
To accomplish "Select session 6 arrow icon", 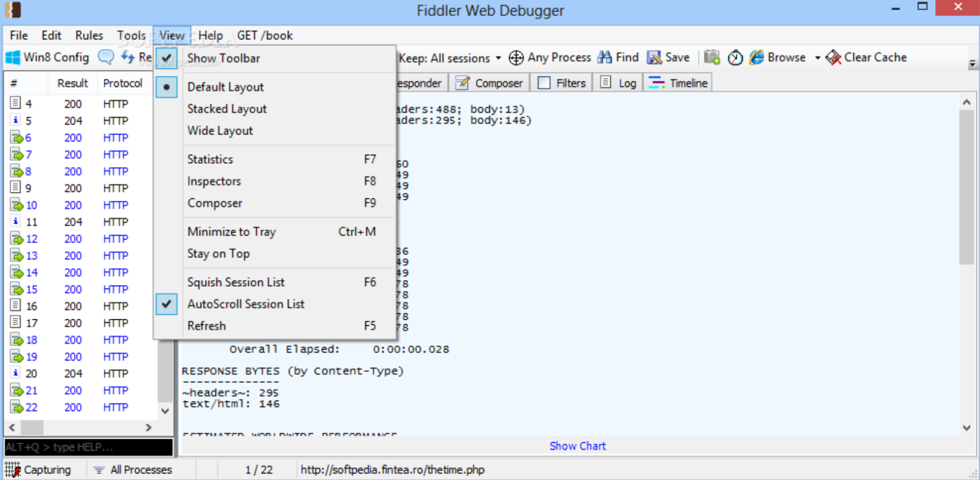I will coord(17,138).
